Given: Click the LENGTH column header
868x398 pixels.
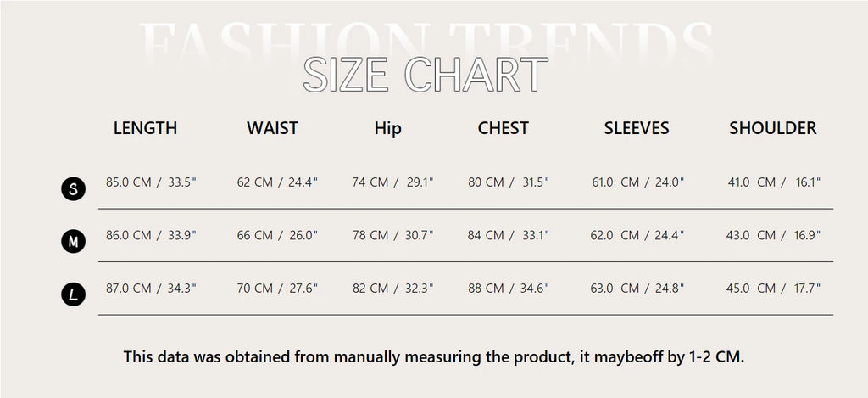Looking at the screenshot, I should click(x=145, y=128).
